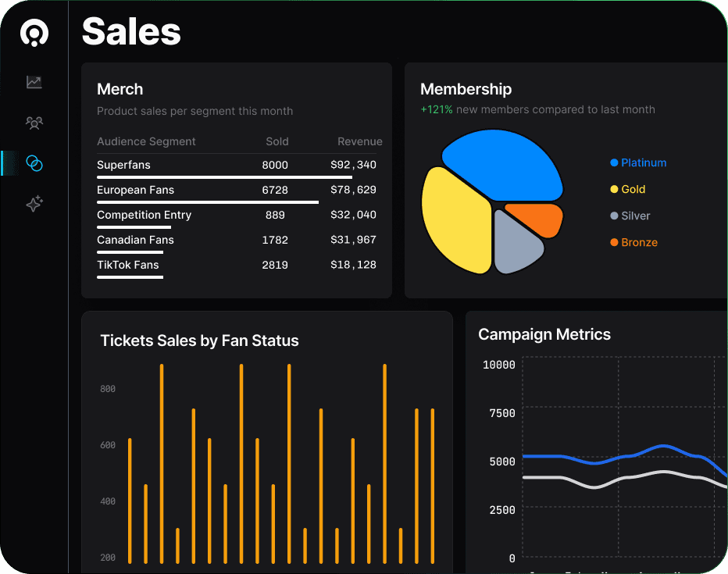Viewport: 728px width, 574px height.
Task: Click the Tickets Sales by Fan Status title
Action: pos(200,340)
